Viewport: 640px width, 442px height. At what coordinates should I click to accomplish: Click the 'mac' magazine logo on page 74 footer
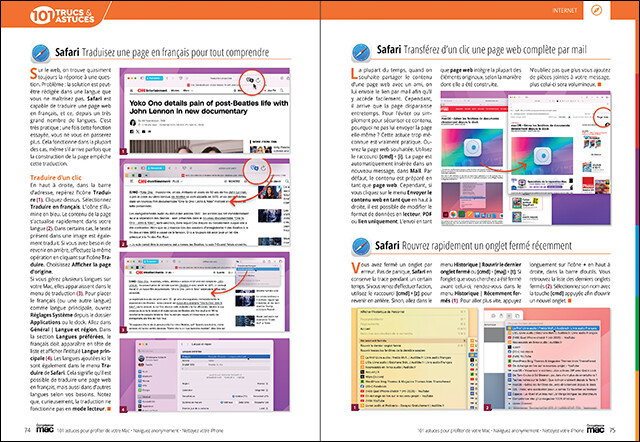pos(45,429)
